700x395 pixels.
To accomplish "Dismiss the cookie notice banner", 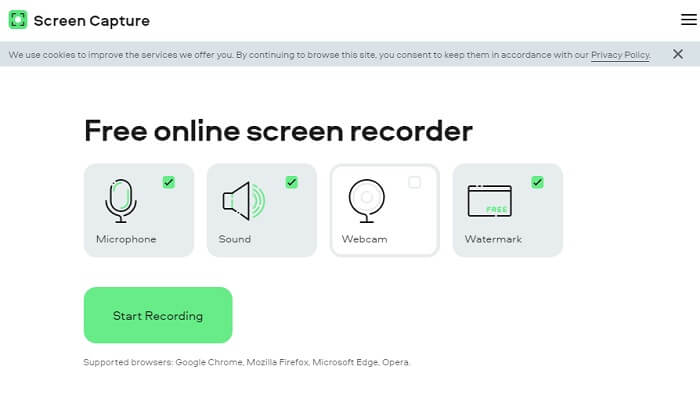I will pos(678,54).
